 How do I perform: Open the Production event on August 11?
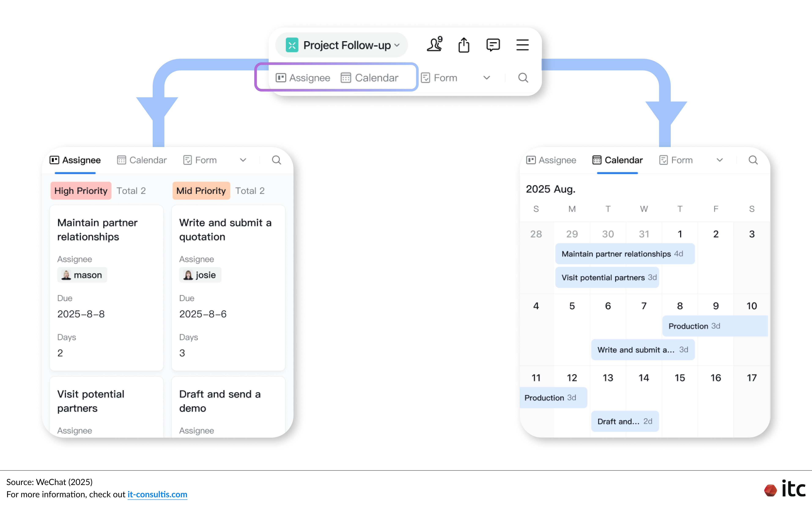553,398
